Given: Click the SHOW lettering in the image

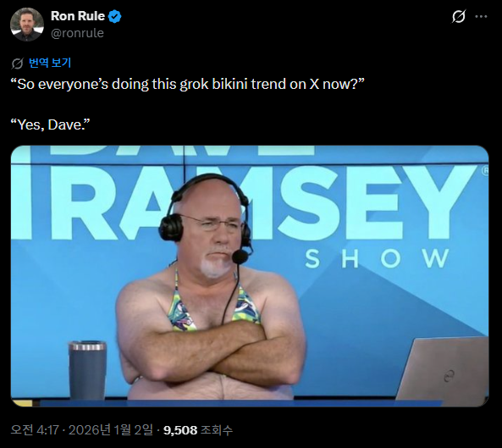Looking at the screenshot, I should point(377,258).
